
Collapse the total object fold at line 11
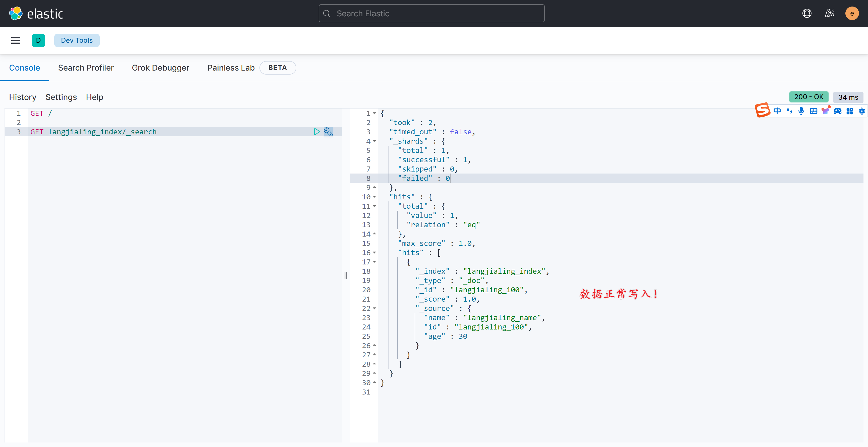click(x=374, y=206)
